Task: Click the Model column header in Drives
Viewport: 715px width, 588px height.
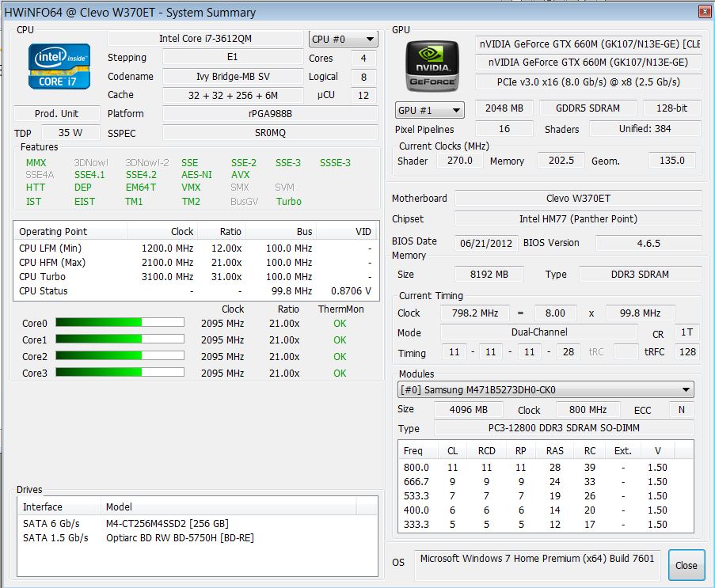Action: click(228, 506)
